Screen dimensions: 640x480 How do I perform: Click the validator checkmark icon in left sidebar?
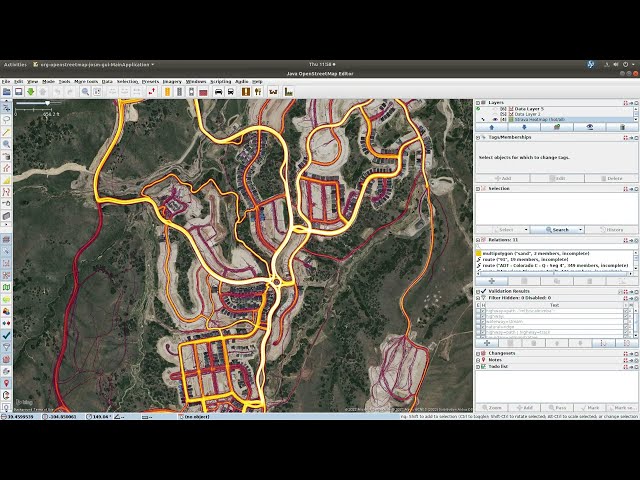6,335
